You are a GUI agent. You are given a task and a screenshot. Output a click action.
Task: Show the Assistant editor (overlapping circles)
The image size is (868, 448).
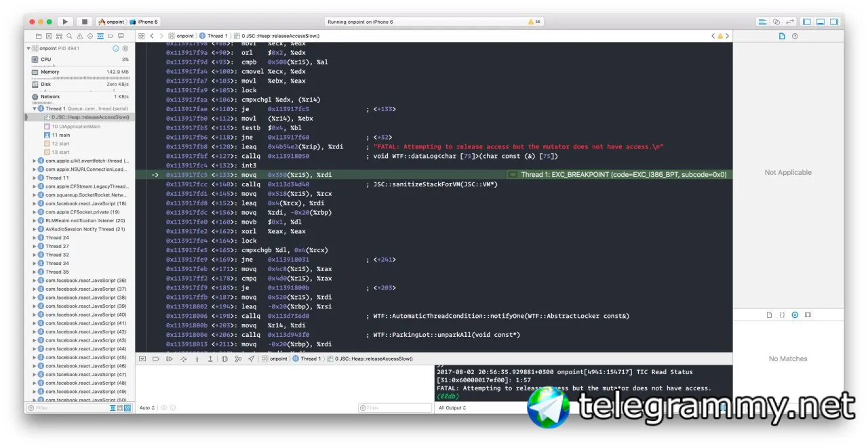(776, 22)
